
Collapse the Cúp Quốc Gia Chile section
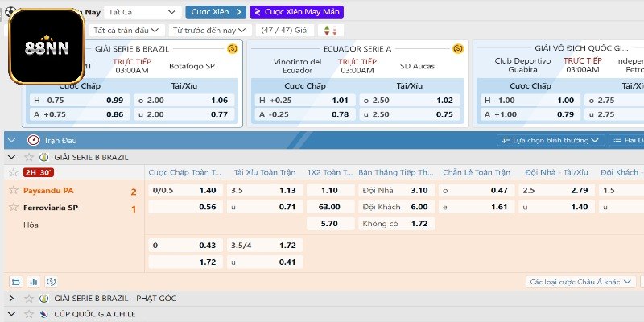(12, 314)
